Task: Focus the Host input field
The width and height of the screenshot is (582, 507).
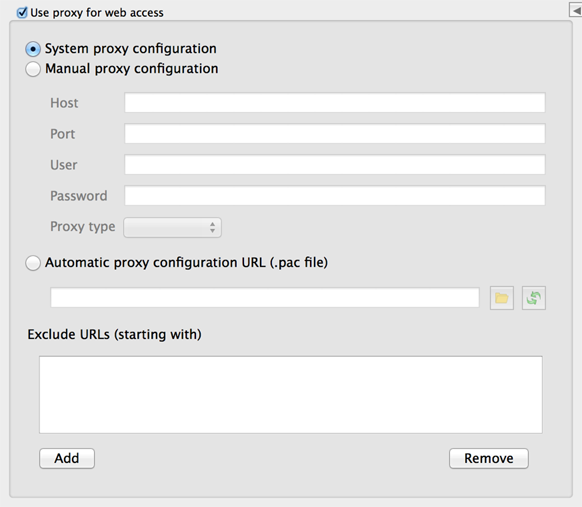Action: click(x=335, y=102)
